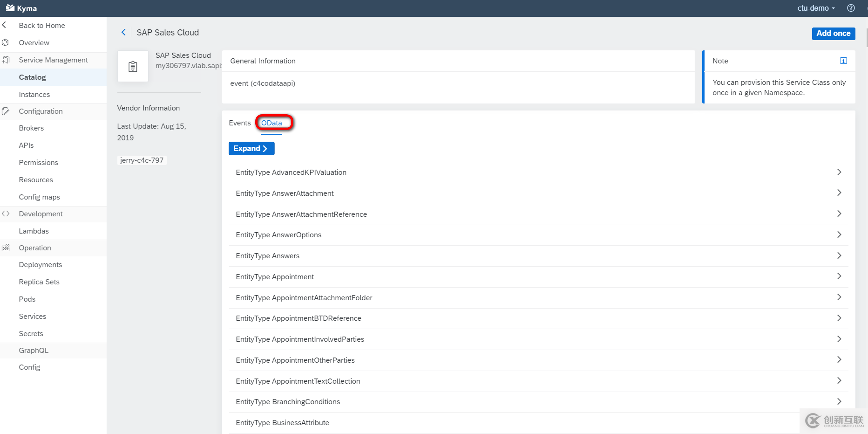Click Back to Home
The width and height of the screenshot is (868, 434).
[x=41, y=25]
